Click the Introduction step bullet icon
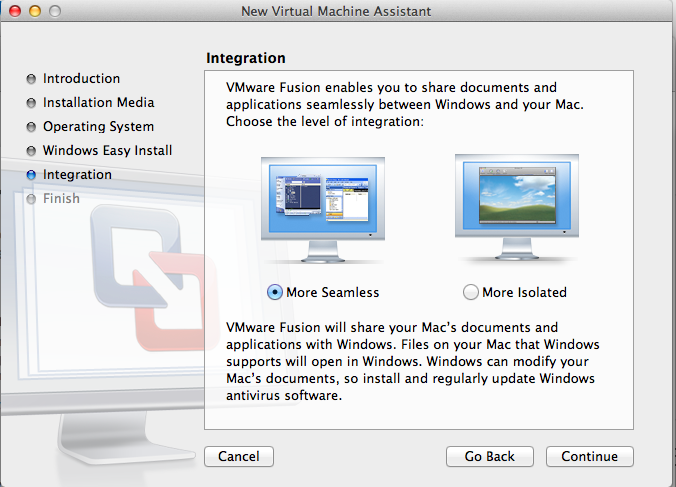The height and width of the screenshot is (487, 676). pos(31,79)
